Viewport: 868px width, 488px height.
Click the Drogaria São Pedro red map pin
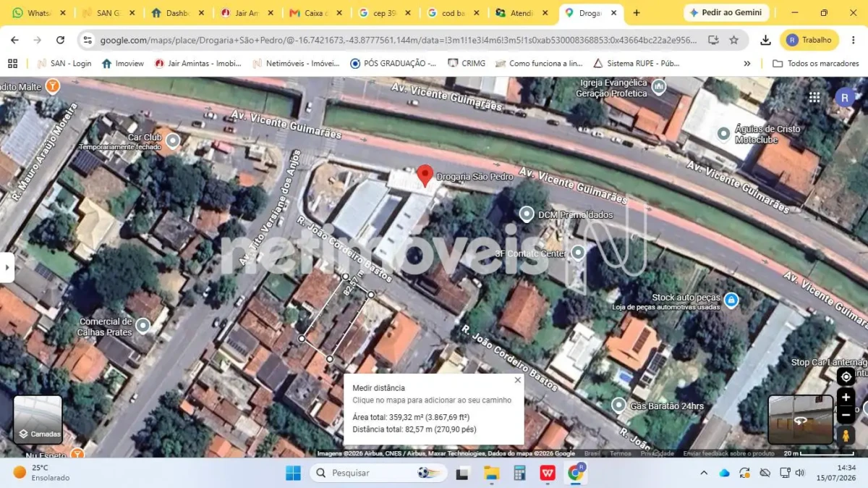425,175
